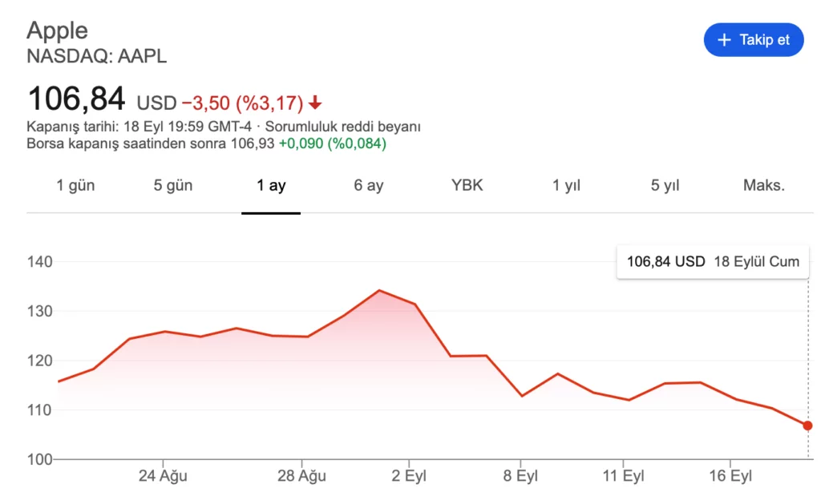Click the chart line at 8 Eyl dip
The image size is (821, 504).
pos(521,396)
